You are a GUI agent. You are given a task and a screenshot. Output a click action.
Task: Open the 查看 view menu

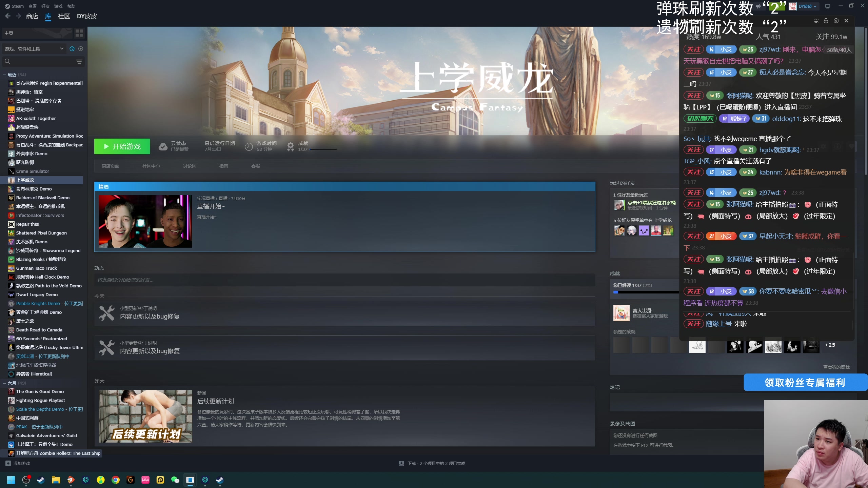[33, 6]
